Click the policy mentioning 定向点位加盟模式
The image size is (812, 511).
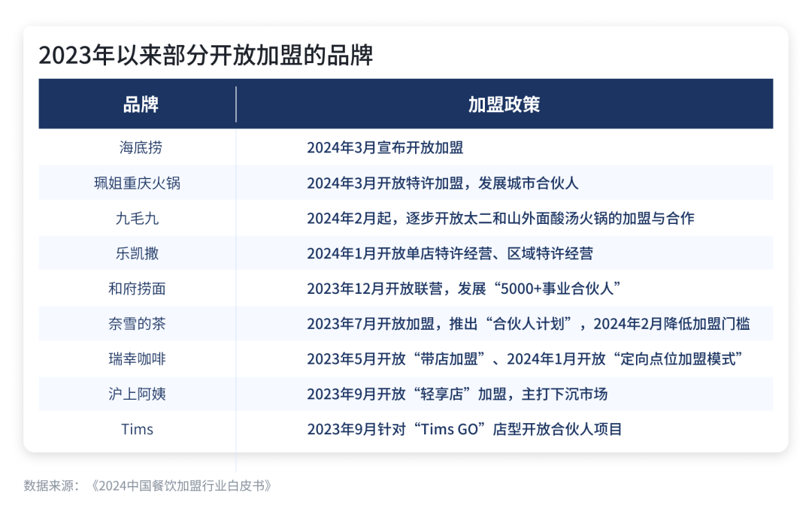pos(525,358)
